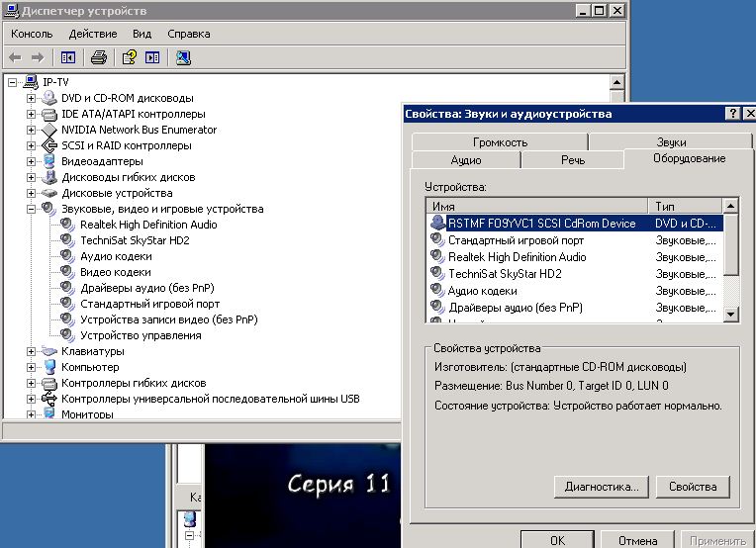756x548 pixels.
Task: Click the Print toolbar icon
Action: coord(99,57)
